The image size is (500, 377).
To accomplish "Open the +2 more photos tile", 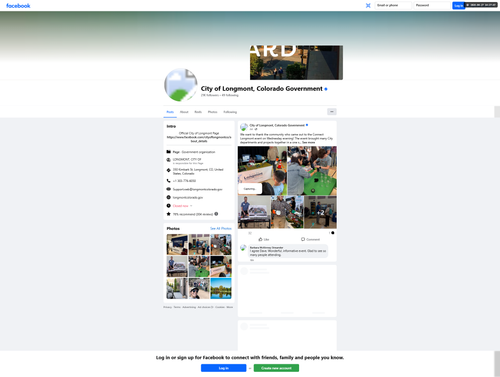I will (320, 212).
